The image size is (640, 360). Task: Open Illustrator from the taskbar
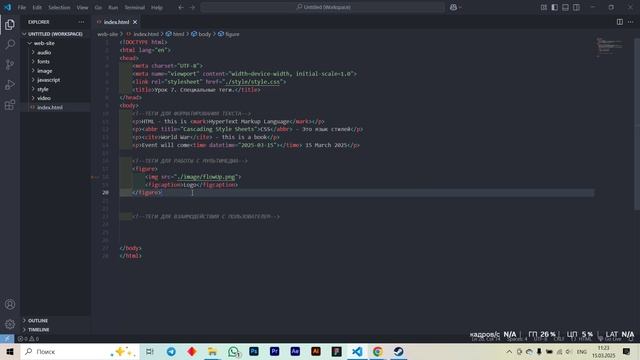pyautogui.click(x=316, y=351)
